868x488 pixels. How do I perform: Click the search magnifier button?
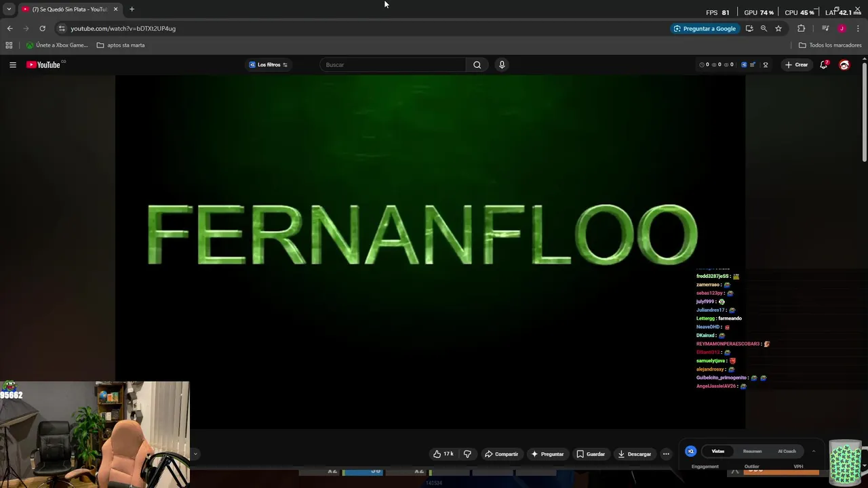point(477,64)
